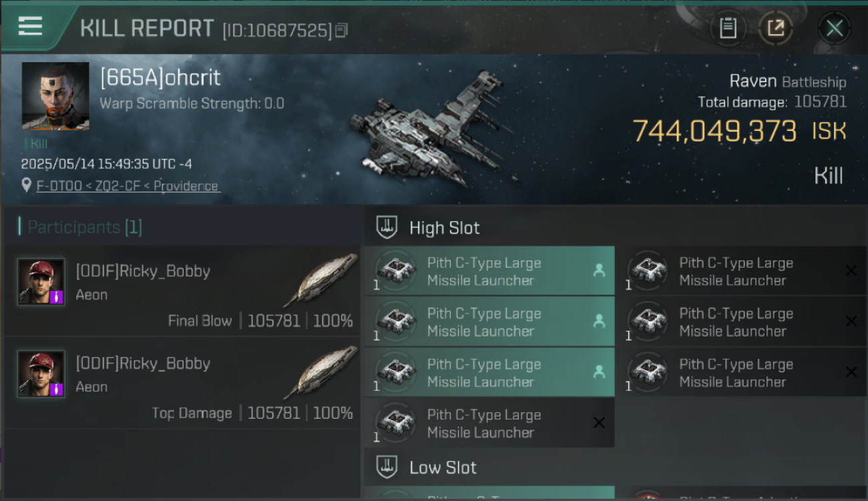Open the hamburger menu button
Viewport: 868px width, 501px height.
[x=30, y=26]
